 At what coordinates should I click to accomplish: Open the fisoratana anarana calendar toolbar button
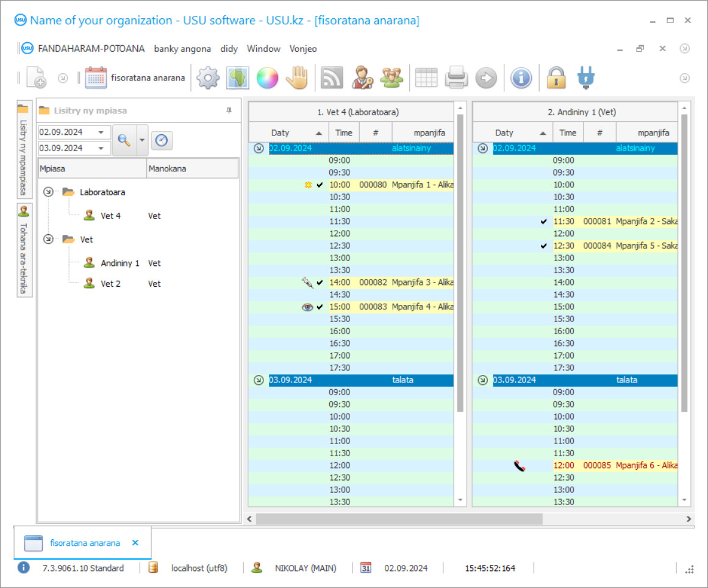(135, 77)
